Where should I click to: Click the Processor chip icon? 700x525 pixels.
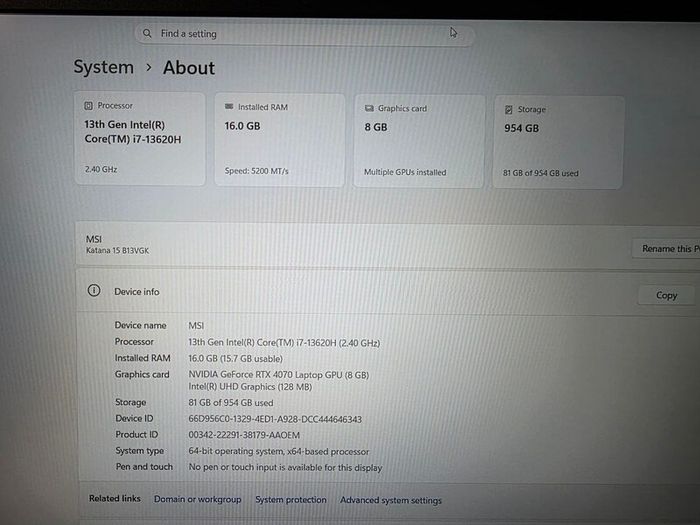88,106
